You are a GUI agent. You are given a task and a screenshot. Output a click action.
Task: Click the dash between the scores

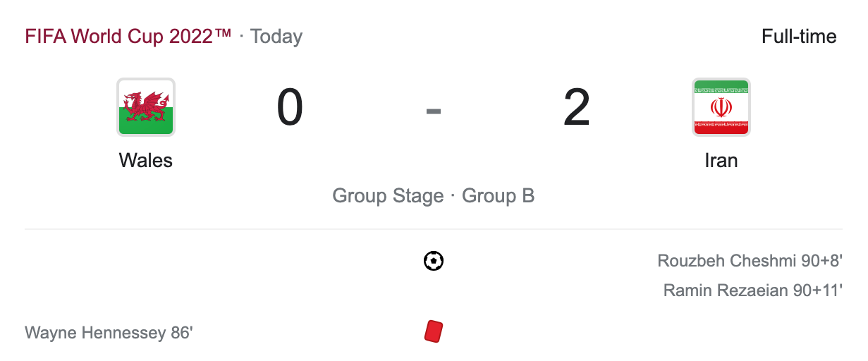(x=434, y=110)
